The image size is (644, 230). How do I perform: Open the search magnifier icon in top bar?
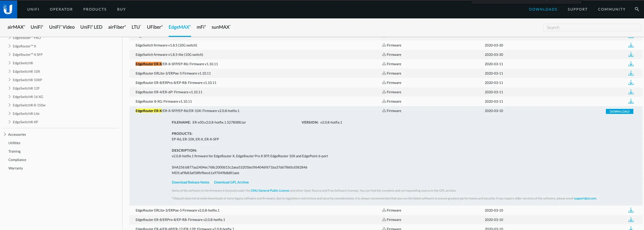[637, 9]
